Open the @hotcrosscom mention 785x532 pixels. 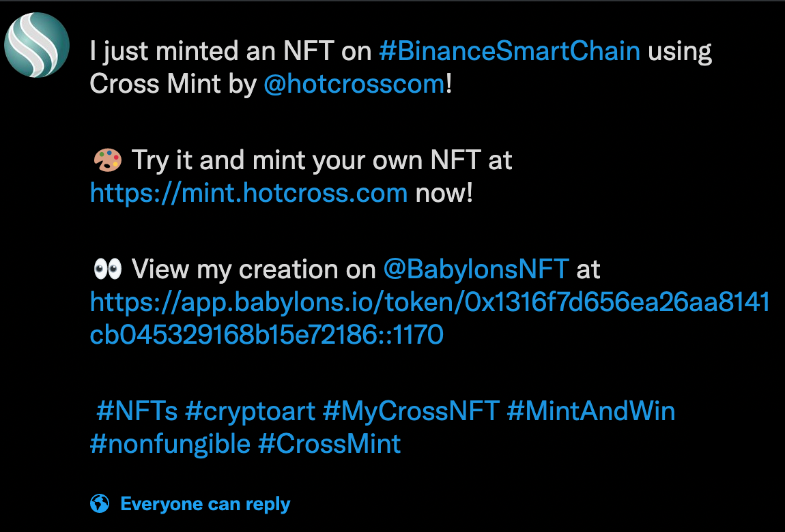click(354, 83)
